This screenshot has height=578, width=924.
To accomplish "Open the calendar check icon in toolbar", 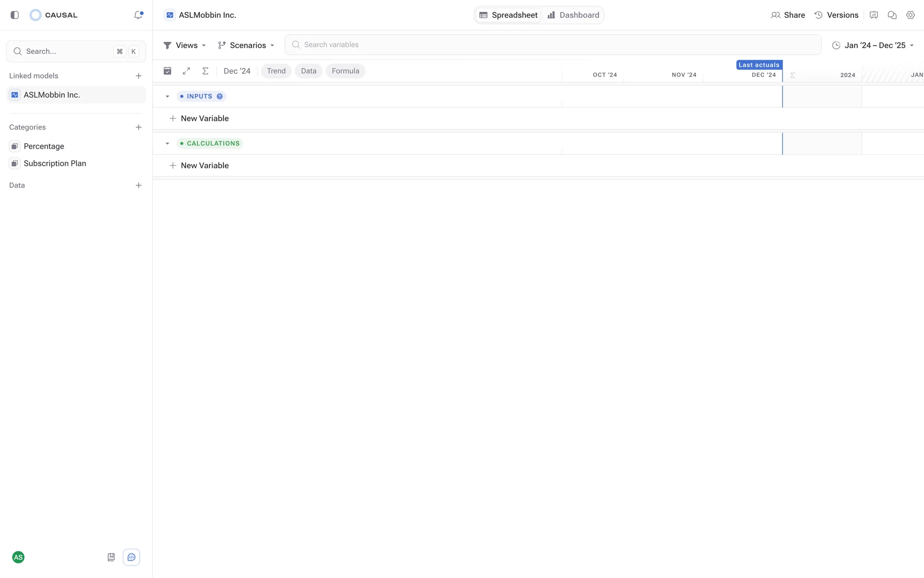I will pos(167,71).
